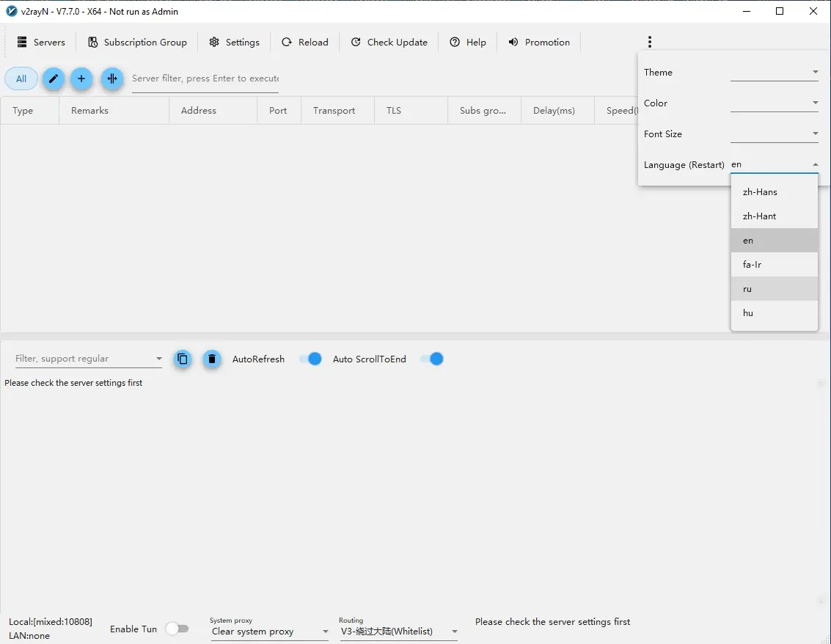
Task: Click the Reload circular arrow icon
Action: tap(287, 42)
